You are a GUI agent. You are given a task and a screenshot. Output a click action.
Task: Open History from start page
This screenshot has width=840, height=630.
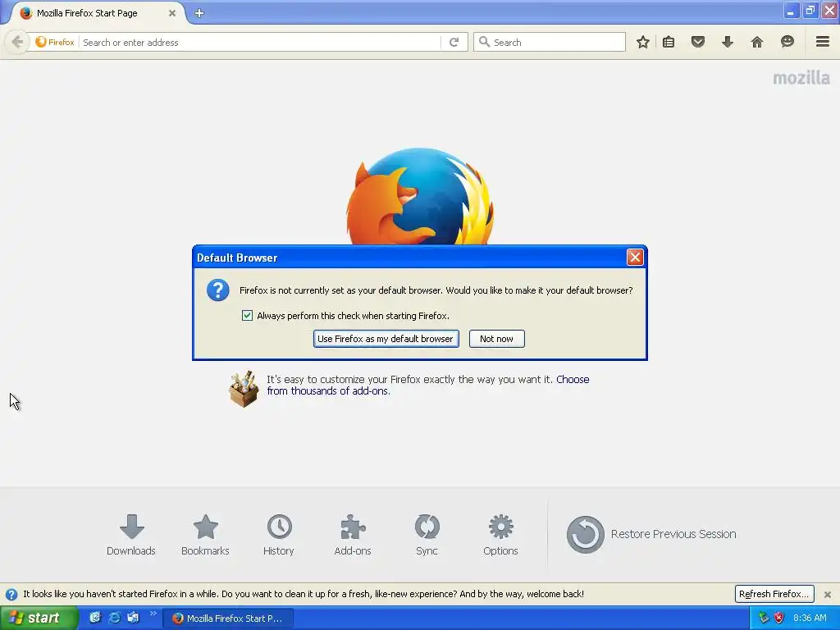point(279,535)
